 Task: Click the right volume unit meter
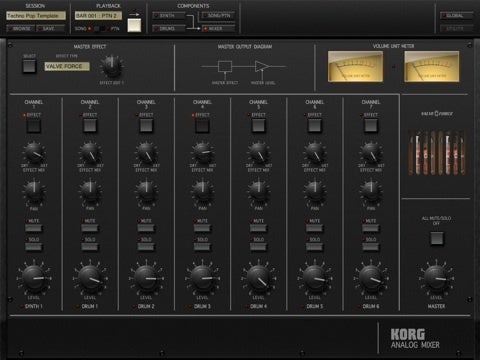click(431, 66)
